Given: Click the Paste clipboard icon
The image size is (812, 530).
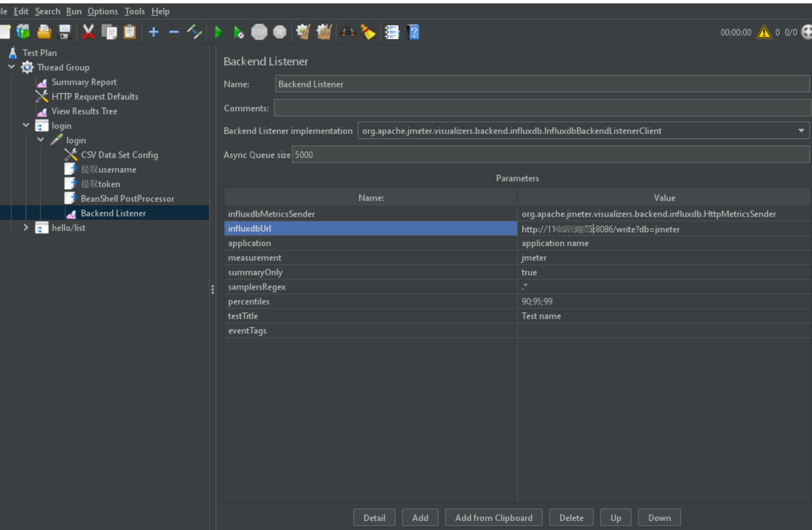Looking at the screenshot, I should [130, 32].
